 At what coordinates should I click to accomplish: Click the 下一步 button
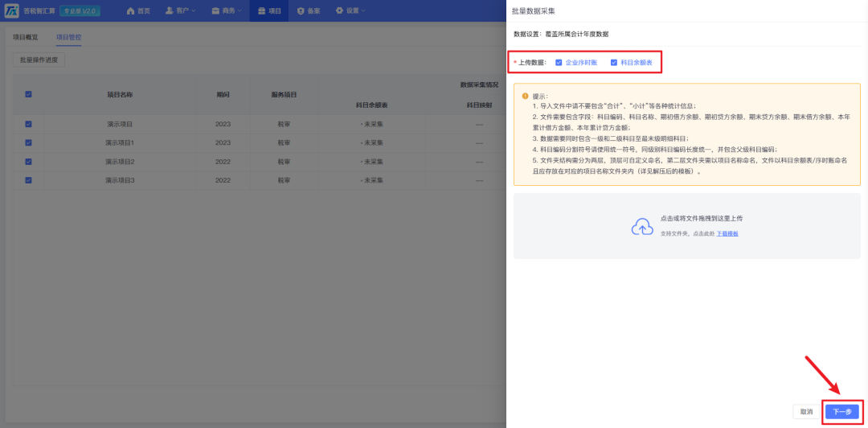[x=842, y=411]
